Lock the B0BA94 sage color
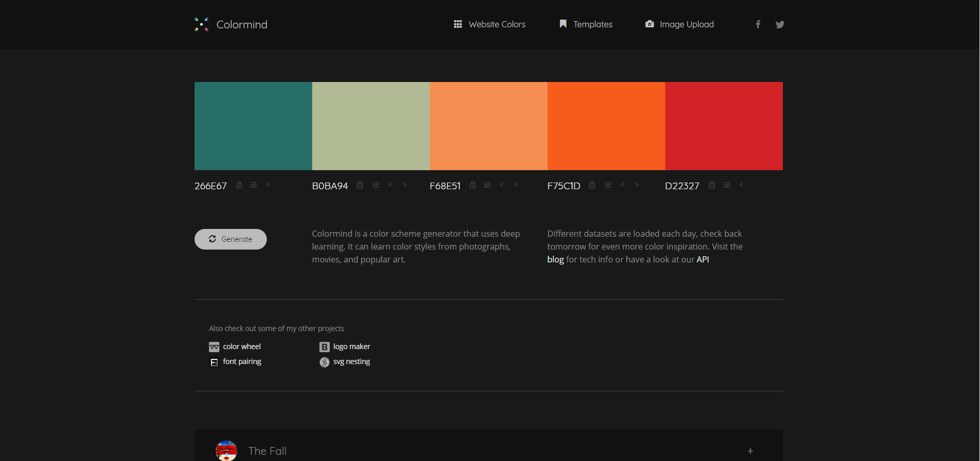 pyautogui.click(x=360, y=185)
